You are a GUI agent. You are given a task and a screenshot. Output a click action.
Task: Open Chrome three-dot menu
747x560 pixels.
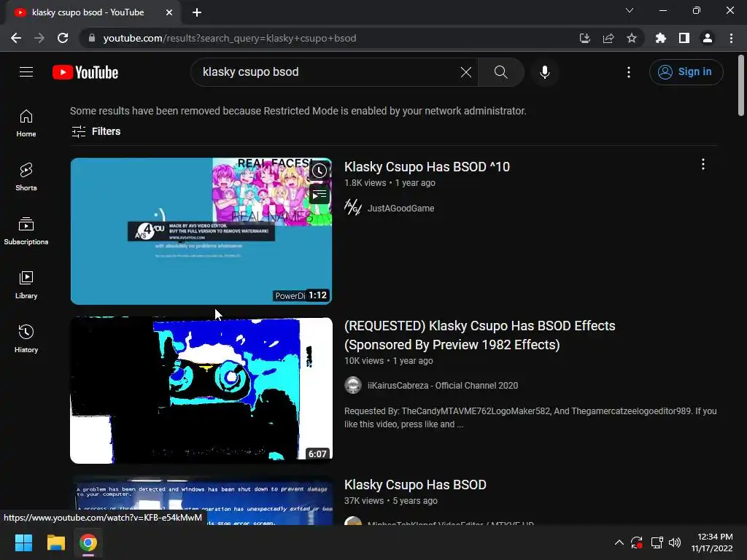[731, 38]
